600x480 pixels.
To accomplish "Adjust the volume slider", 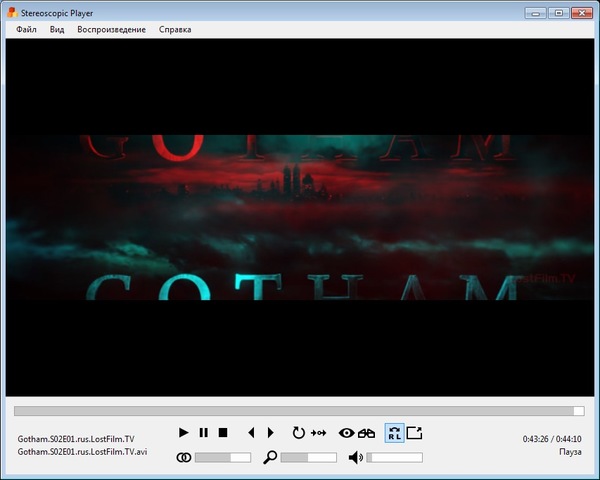I will (395, 457).
